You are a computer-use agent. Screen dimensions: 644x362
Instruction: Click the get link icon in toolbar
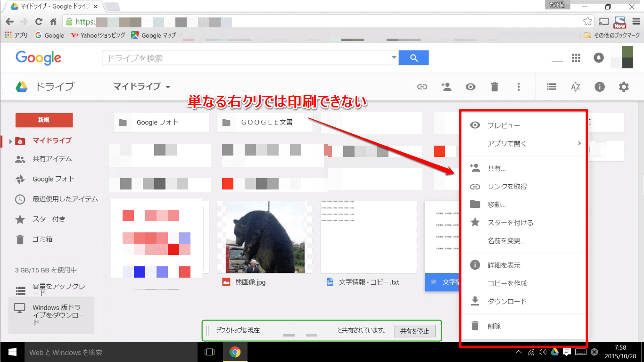[422, 87]
